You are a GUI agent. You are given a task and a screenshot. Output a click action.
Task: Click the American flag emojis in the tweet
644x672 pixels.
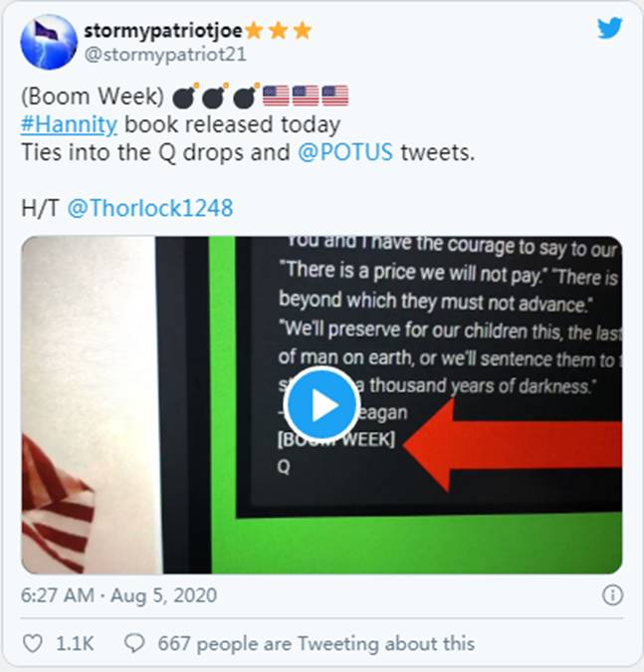pos(305,96)
